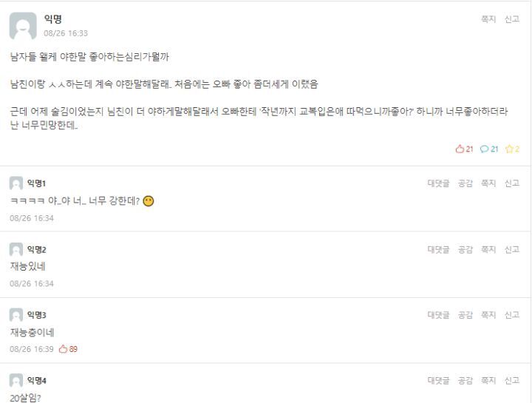Click the scrap star icon on main post
Image resolution: width=532 pixels, height=403 pixels.
click(510, 149)
